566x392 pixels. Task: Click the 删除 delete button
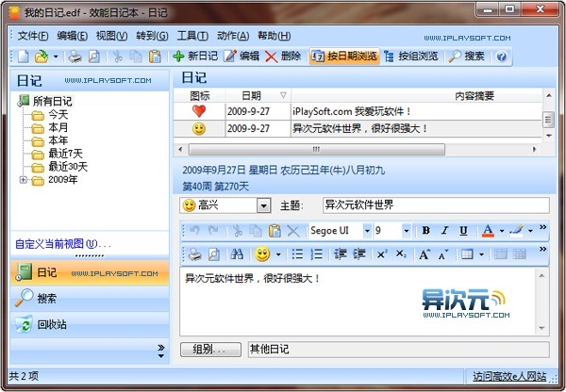tap(283, 57)
